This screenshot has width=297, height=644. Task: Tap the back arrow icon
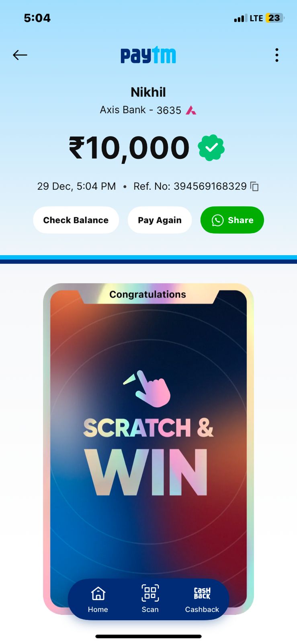point(20,55)
